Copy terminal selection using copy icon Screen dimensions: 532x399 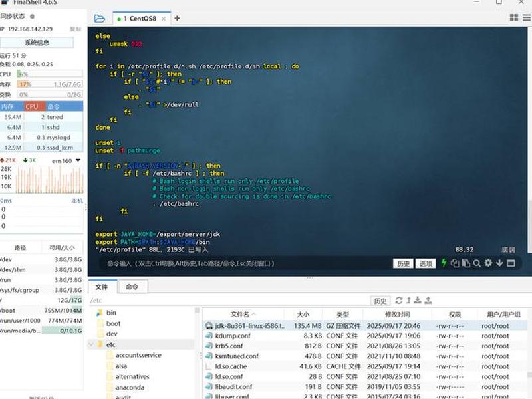pos(455,263)
